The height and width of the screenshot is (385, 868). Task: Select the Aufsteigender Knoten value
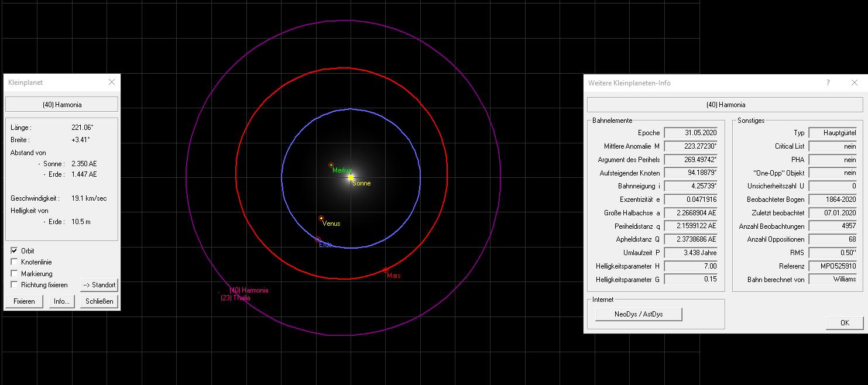pos(691,173)
